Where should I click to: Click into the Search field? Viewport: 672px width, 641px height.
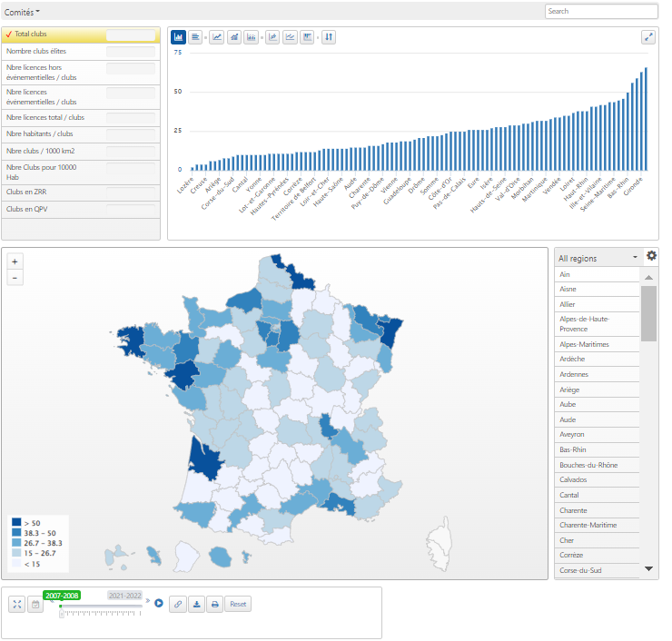(x=601, y=12)
